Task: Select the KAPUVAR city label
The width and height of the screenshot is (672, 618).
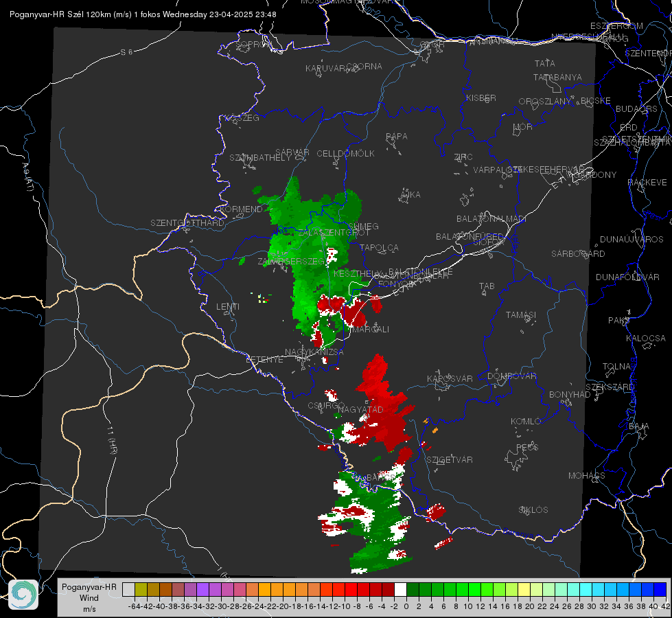Action: [x=326, y=69]
